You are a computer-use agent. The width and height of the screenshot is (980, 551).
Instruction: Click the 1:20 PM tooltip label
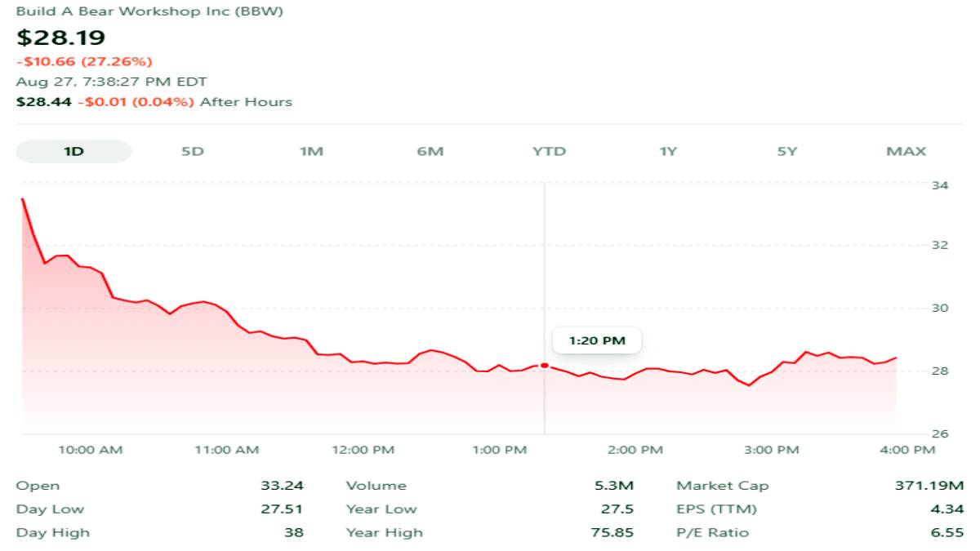coord(597,340)
